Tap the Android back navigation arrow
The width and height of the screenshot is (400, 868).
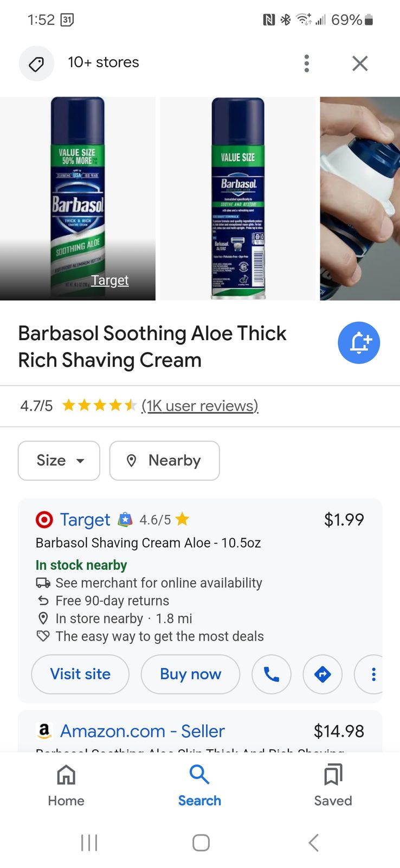click(x=313, y=843)
